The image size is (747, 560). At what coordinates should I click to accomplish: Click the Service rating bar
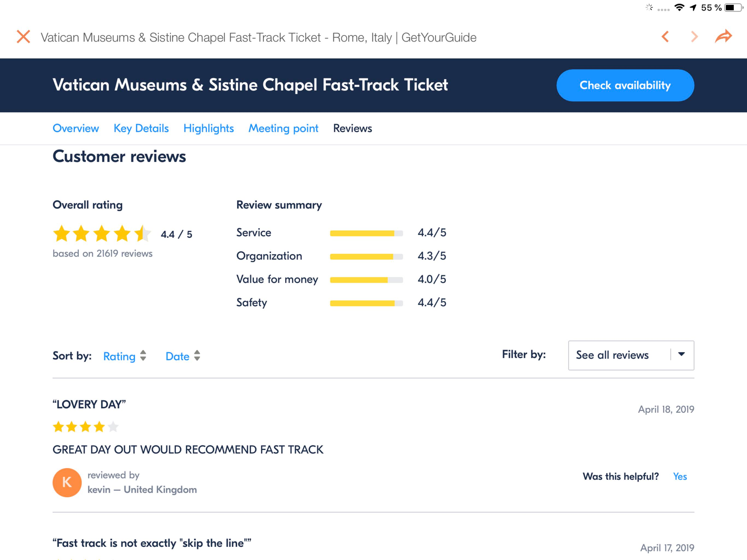(x=366, y=233)
